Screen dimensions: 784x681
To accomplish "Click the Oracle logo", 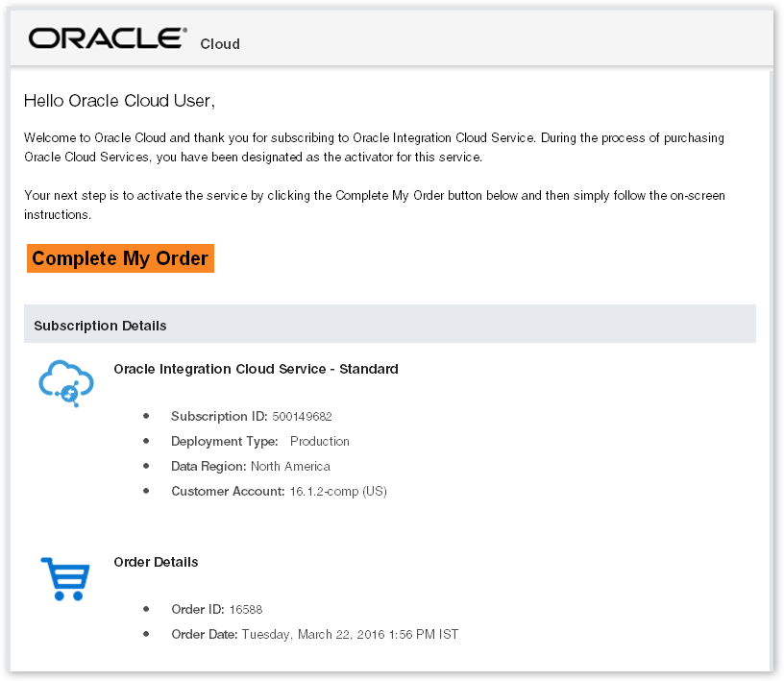I will [x=106, y=36].
